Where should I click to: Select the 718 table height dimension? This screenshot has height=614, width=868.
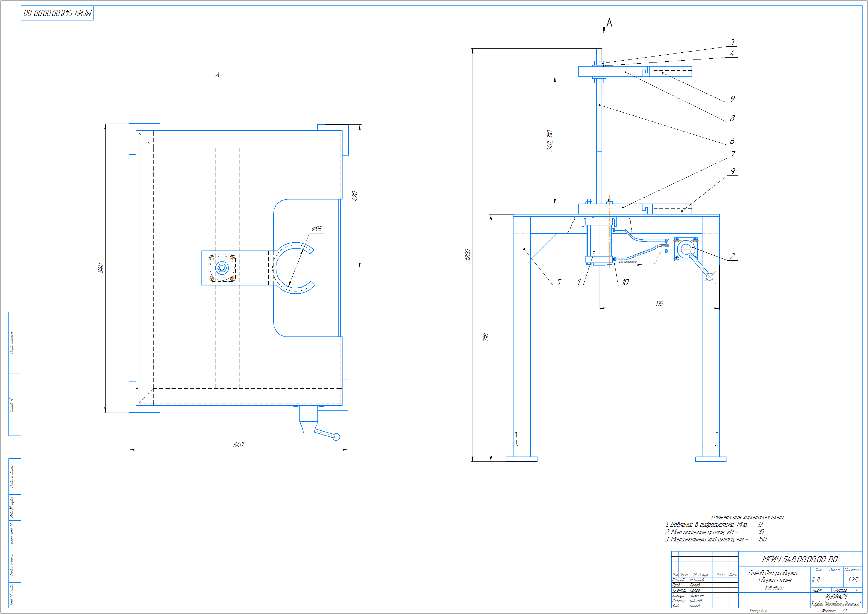[x=486, y=337]
